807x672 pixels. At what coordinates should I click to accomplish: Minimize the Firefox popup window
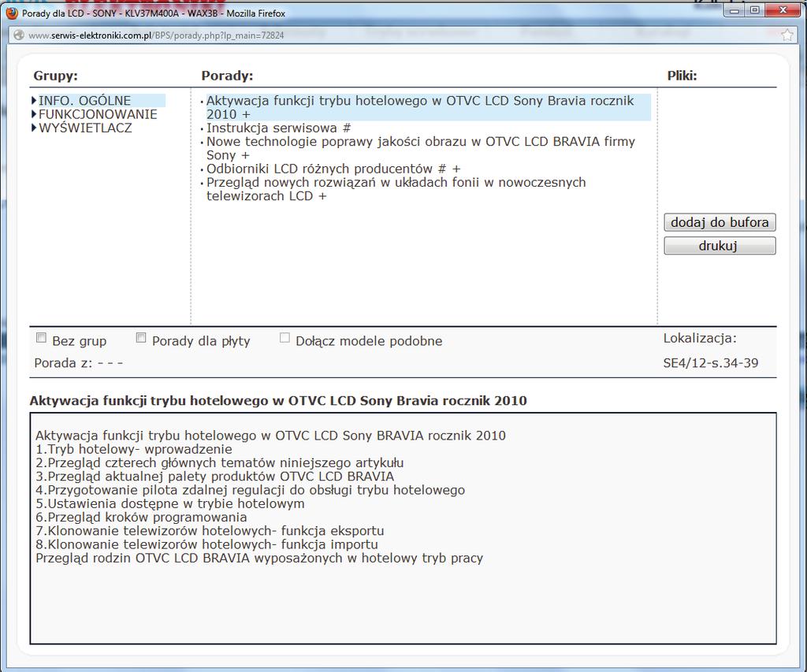tap(734, 9)
